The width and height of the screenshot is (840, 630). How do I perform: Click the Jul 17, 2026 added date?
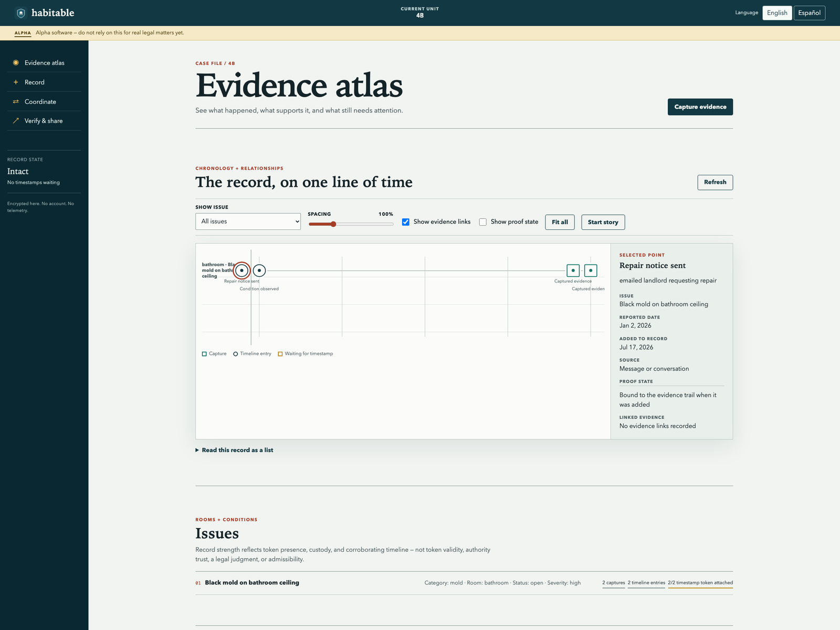pos(636,347)
